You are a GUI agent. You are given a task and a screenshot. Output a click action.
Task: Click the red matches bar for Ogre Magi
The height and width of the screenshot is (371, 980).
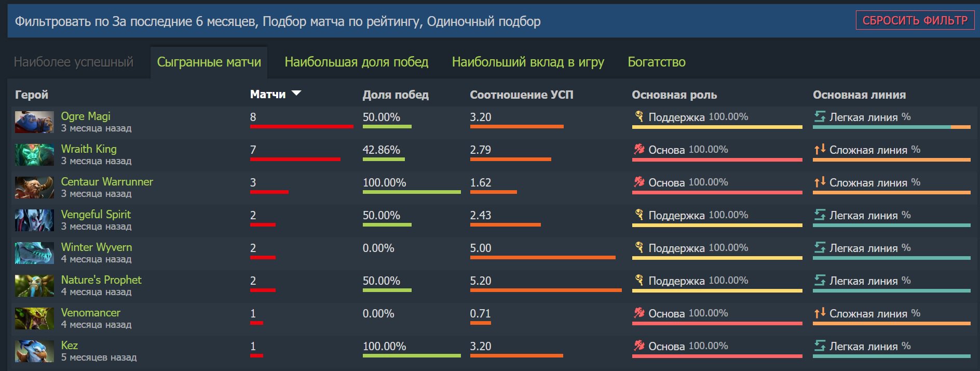click(302, 126)
